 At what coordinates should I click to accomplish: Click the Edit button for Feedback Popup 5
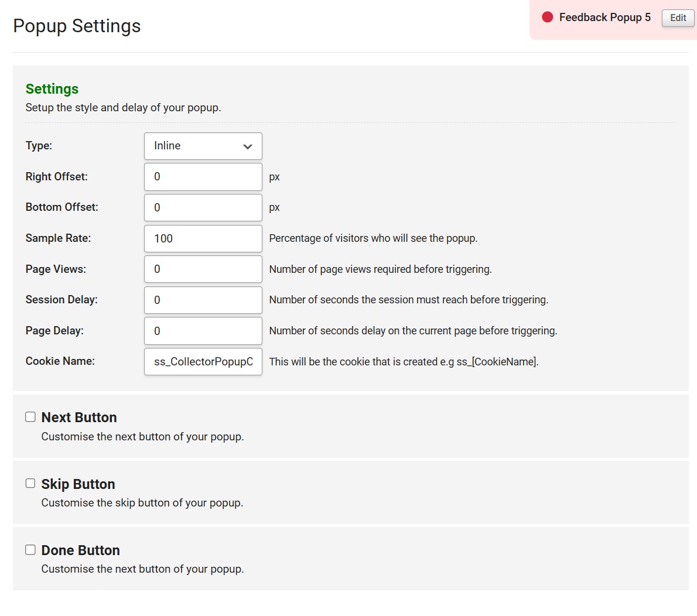coord(678,18)
